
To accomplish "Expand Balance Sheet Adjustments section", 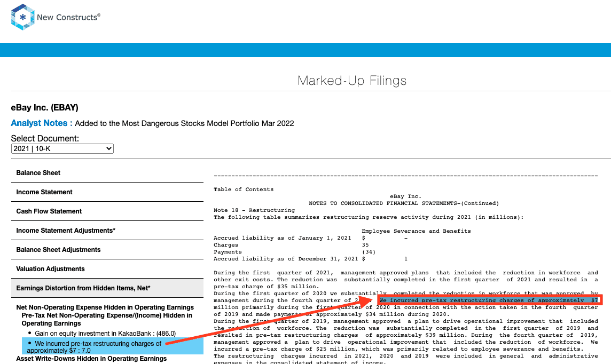I will [x=107, y=250].
